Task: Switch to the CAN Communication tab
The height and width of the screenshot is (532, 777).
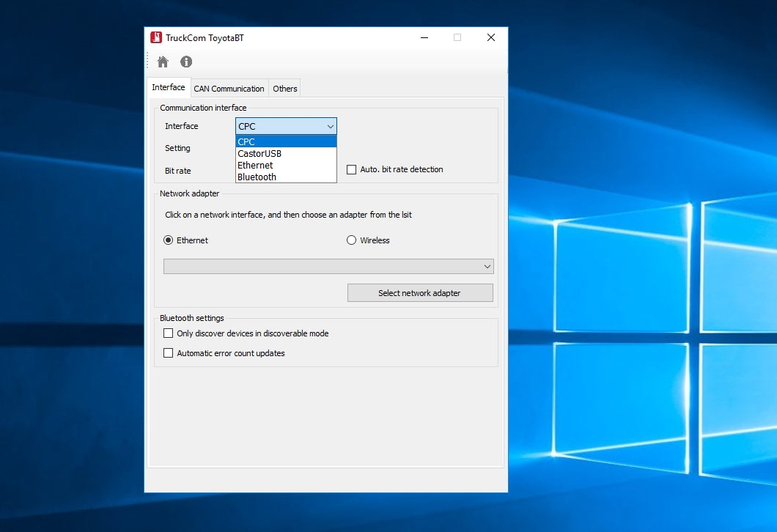Action: [229, 89]
